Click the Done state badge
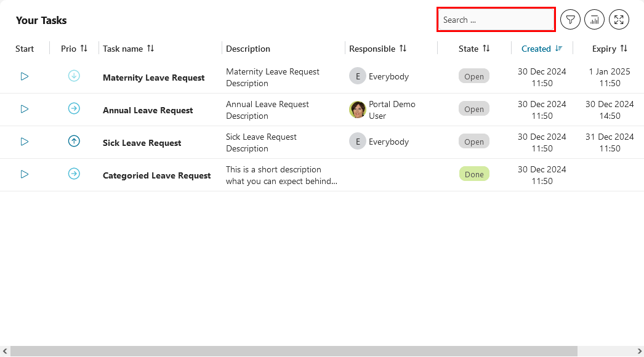644x357 pixels. (474, 174)
